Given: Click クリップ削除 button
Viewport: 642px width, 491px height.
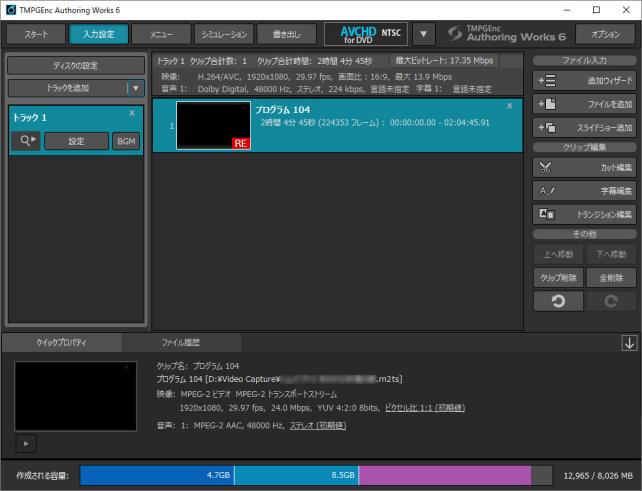Looking at the screenshot, I should [x=558, y=278].
